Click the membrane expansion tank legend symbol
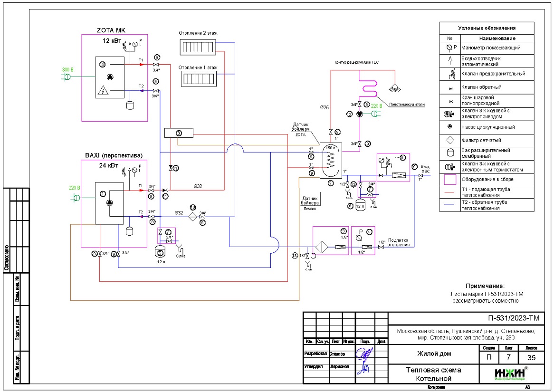The height and width of the screenshot is (392, 554). pyautogui.click(x=449, y=153)
